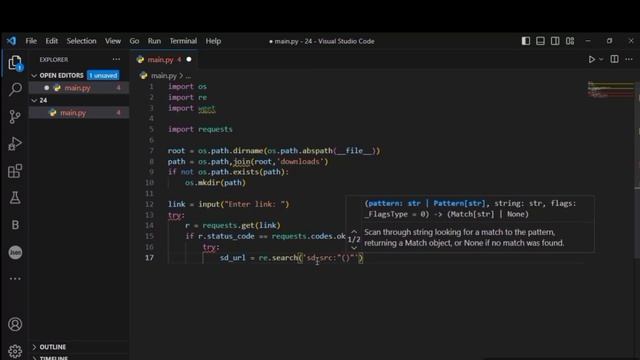Click 'requests.get(link)' on line 14
The height and width of the screenshot is (360, 640).
(242, 225)
